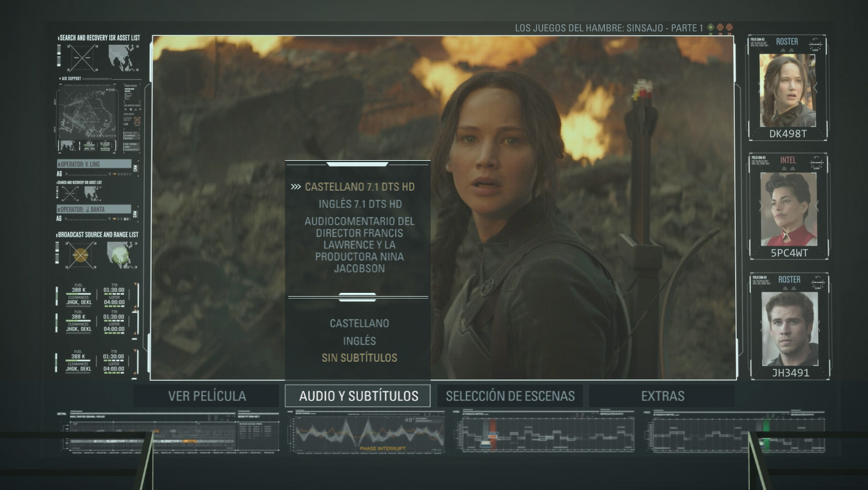Choose Castellano subtitles
Viewport: 868px width, 490px height.
[x=359, y=323]
